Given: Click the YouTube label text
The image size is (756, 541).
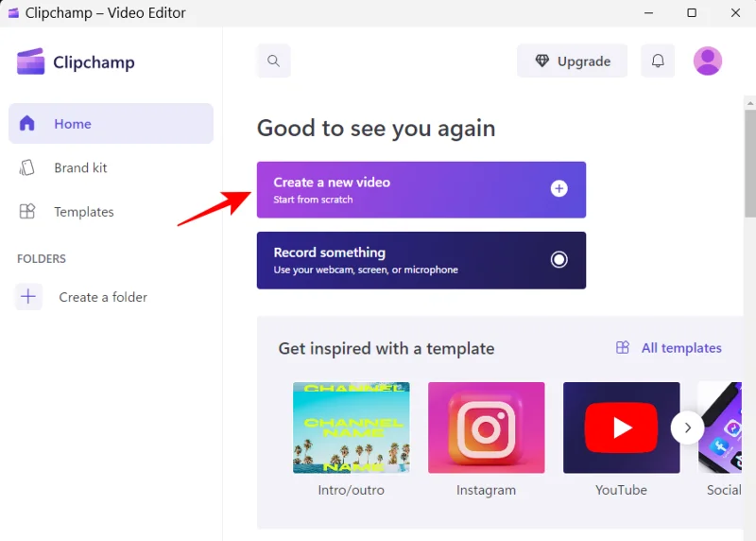Looking at the screenshot, I should [621, 490].
